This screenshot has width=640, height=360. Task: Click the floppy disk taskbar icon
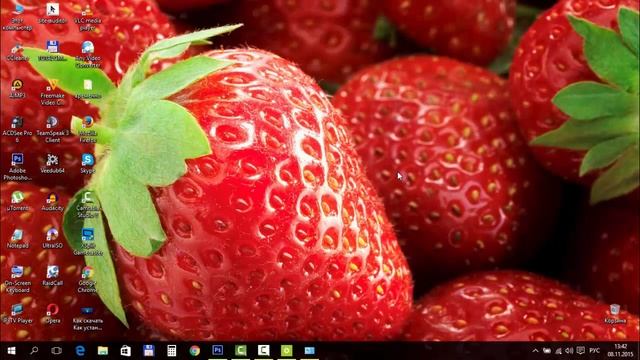[149, 351]
